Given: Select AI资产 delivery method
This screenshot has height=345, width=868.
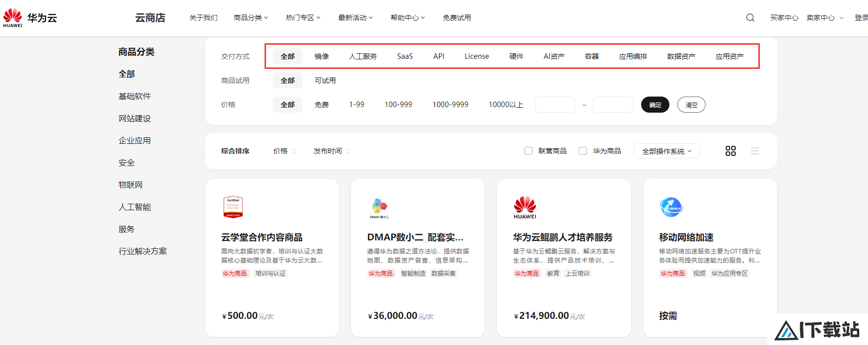Looking at the screenshot, I should point(554,56).
